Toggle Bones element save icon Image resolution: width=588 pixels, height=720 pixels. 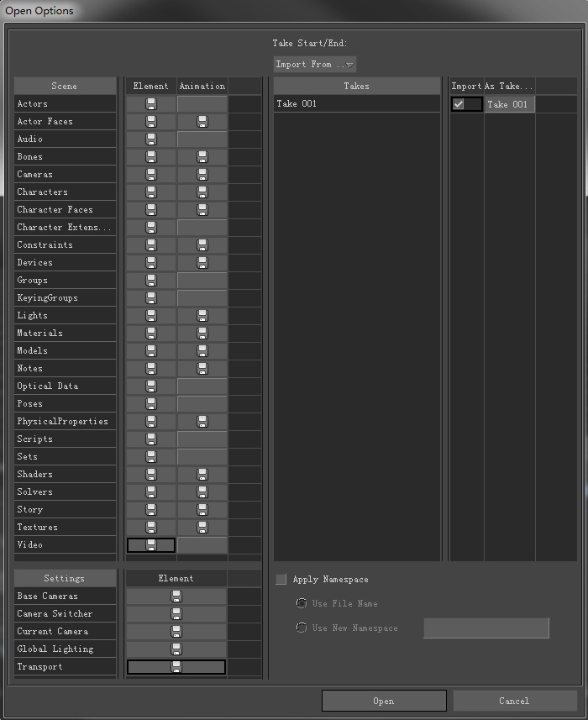click(x=151, y=157)
